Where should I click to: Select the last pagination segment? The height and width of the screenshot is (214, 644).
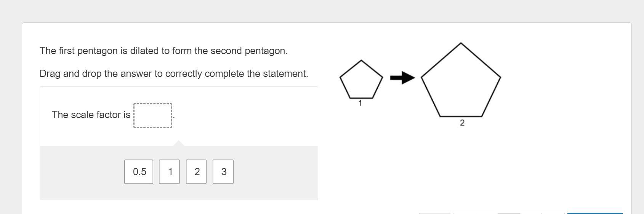pyautogui.click(x=553, y=213)
